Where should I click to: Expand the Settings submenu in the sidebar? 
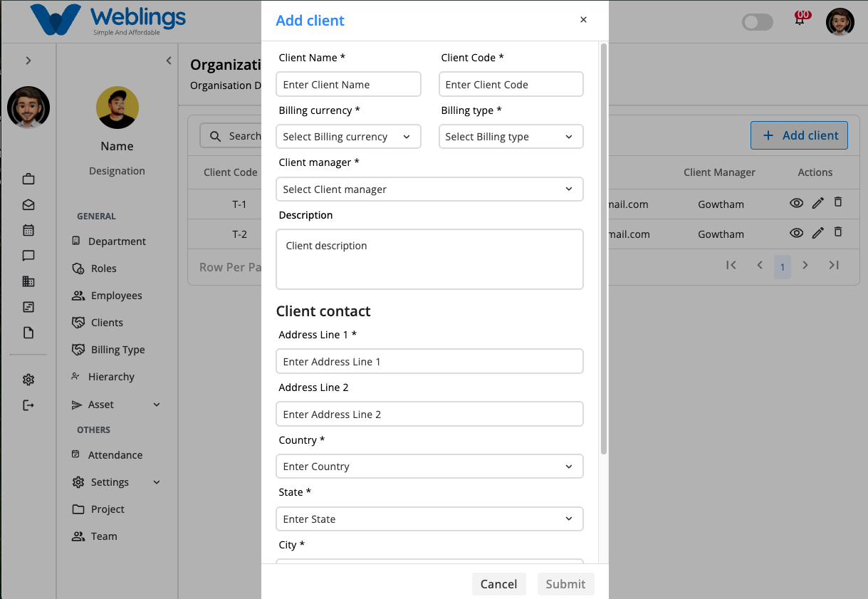tap(157, 482)
